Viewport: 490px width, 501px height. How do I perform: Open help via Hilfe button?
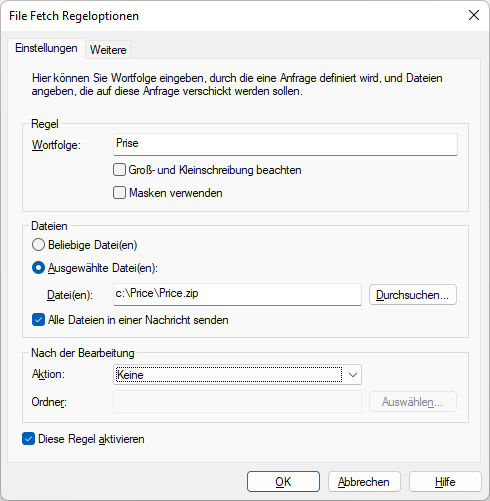(445, 482)
